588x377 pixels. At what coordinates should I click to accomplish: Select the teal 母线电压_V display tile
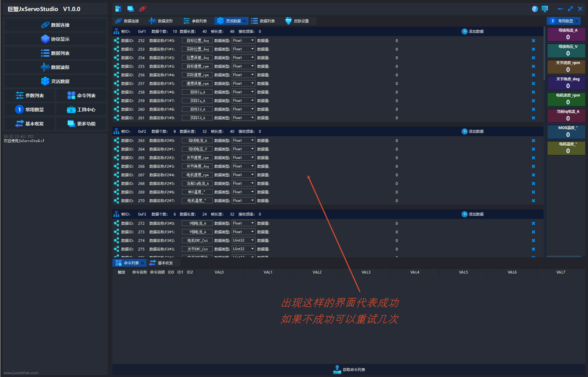click(566, 50)
